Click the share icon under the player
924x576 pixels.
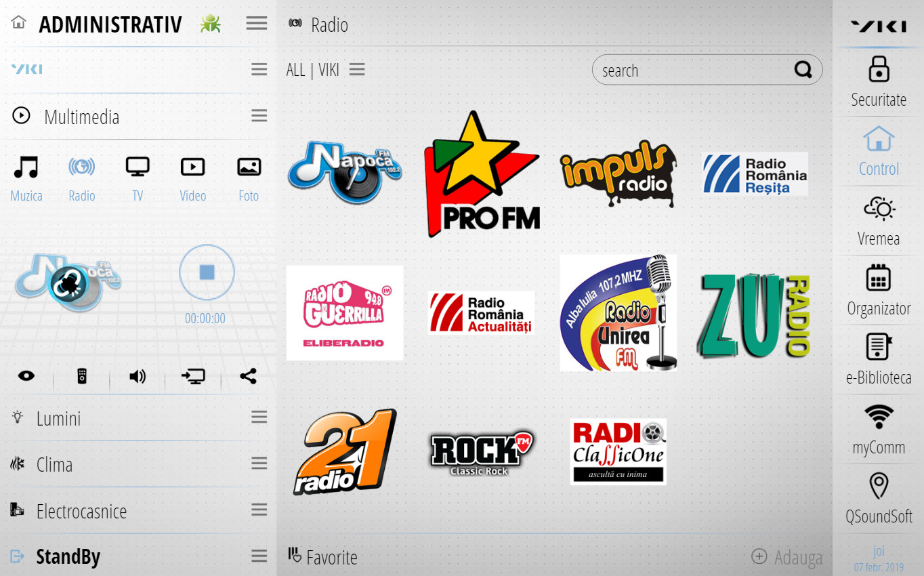click(248, 375)
